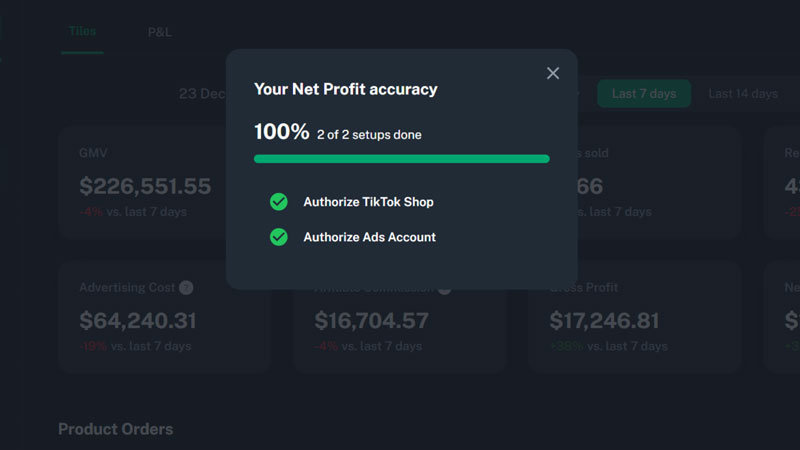Click the 23 Dec date range text
800x450 pixels.
[x=202, y=94]
